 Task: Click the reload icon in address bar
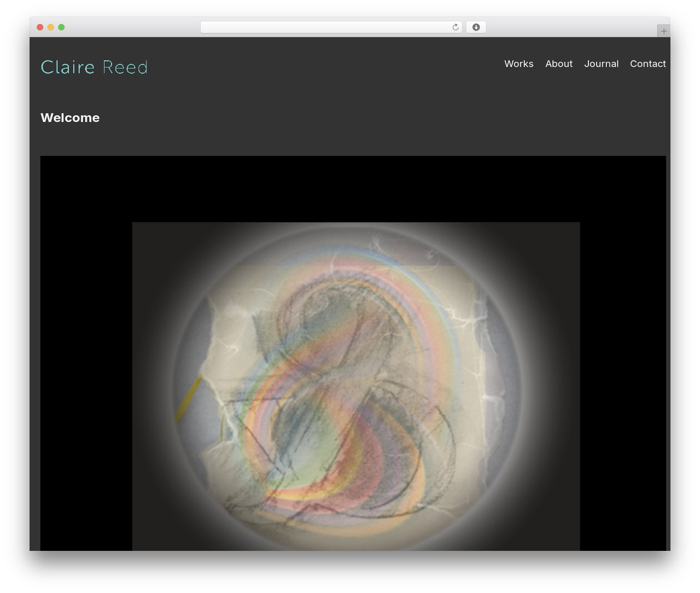[456, 27]
